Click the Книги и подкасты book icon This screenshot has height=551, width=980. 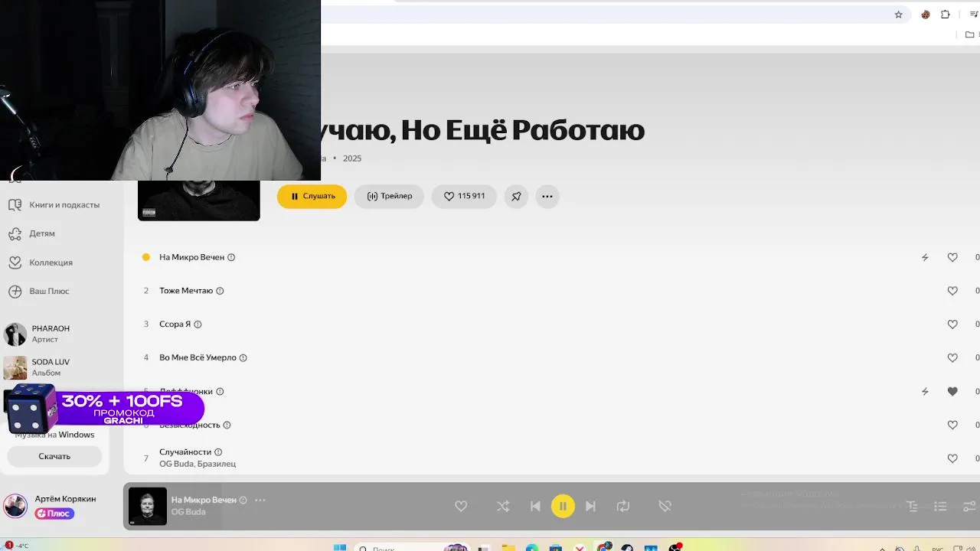point(15,205)
